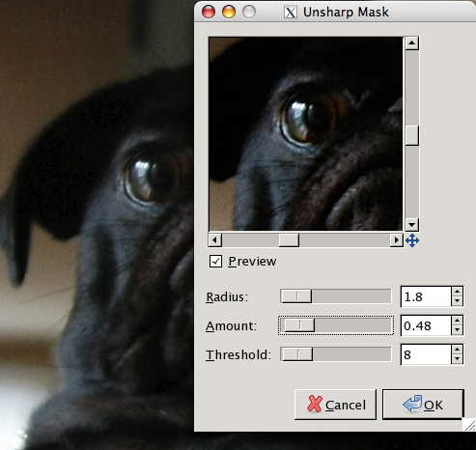Click the Radius slider handle
The height and width of the screenshot is (450, 476).
coord(296,296)
